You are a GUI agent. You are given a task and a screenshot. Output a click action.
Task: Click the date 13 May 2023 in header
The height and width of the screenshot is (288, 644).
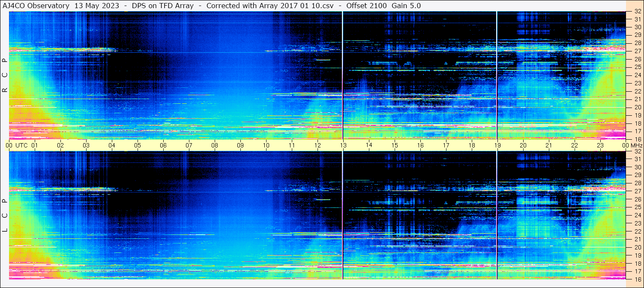pos(96,6)
